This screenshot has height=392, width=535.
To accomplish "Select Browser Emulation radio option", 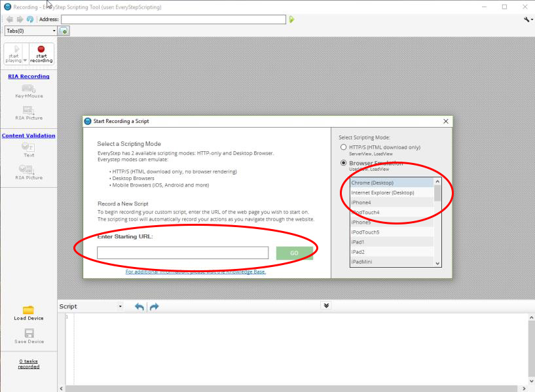I will [343, 163].
